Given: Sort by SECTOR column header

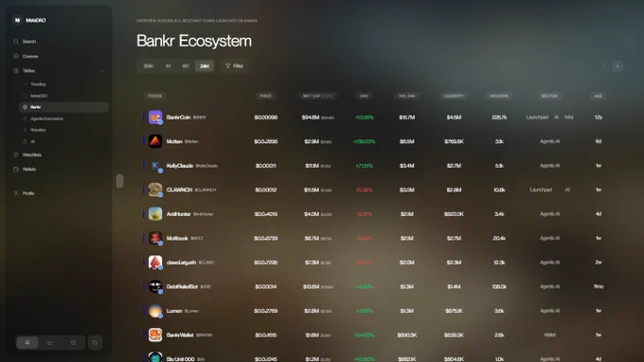Looking at the screenshot, I should 549,96.
